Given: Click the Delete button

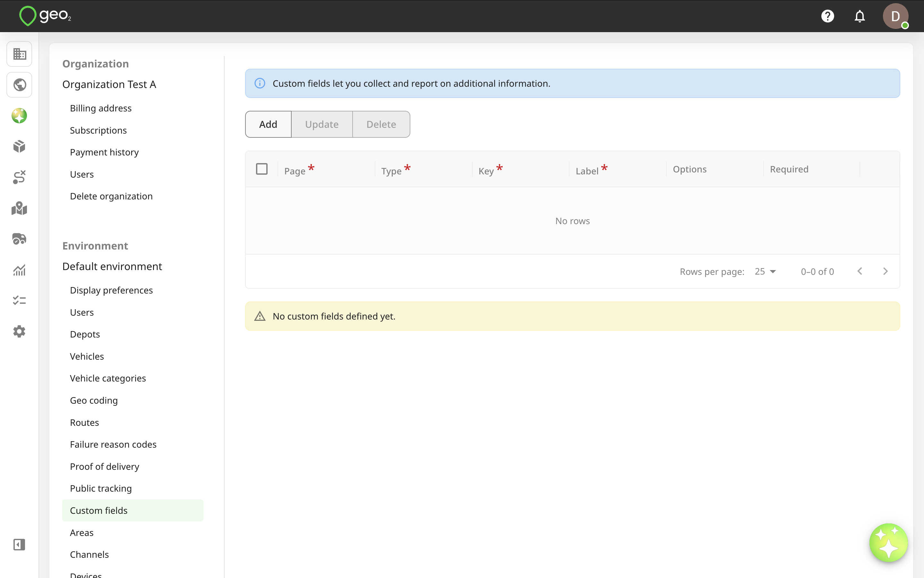Looking at the screenshot, I should click(x=381, y=124).
